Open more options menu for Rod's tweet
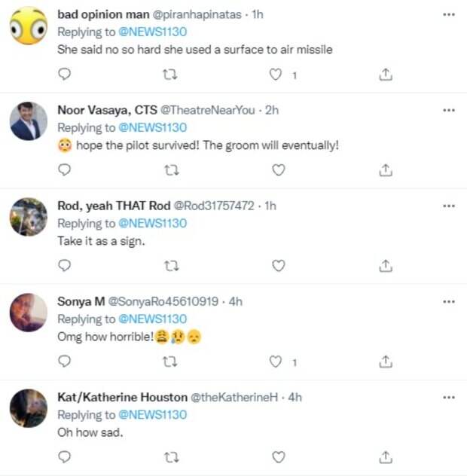The height and width of the screenshot is (476, 467). 449,206
